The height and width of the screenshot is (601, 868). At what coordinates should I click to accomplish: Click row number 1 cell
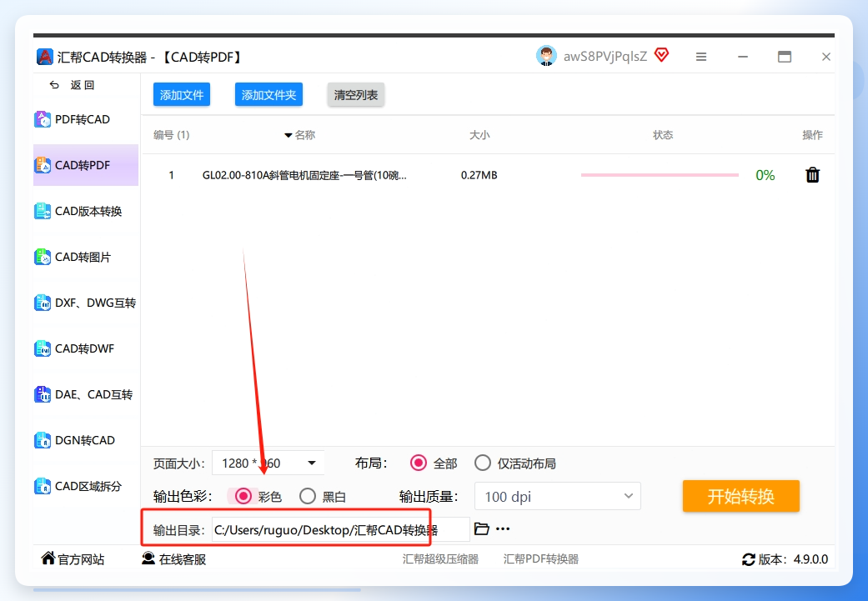tap(172, 175)
